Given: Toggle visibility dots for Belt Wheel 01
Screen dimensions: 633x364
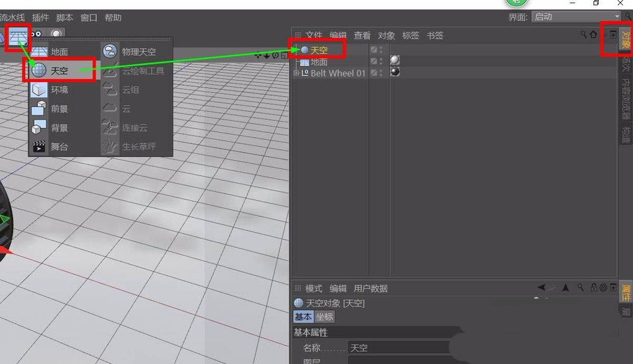Looking at the screenshot, I should [x=381, y=73].
